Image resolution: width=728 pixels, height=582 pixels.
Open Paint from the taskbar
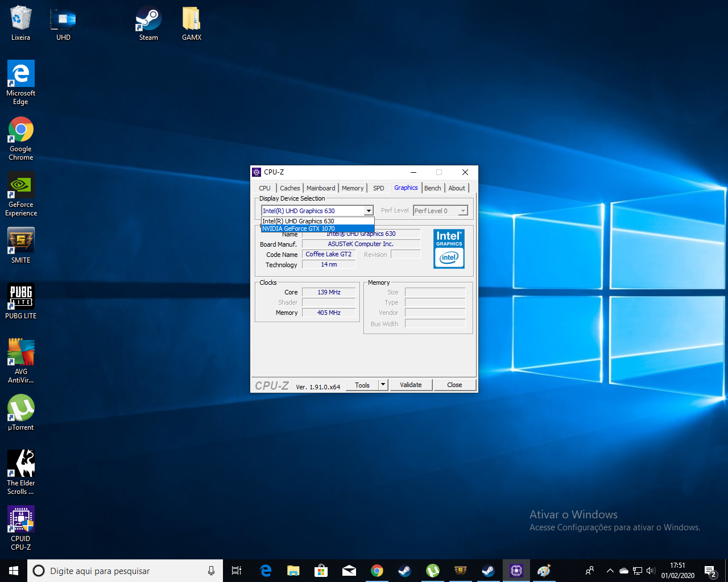pyautogui.click(x=544, y=571)
